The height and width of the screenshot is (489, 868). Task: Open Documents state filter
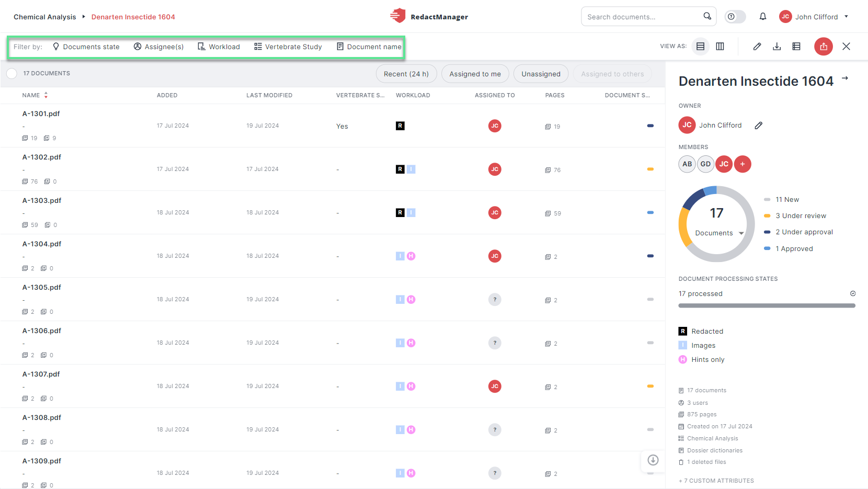pos(86,47)
